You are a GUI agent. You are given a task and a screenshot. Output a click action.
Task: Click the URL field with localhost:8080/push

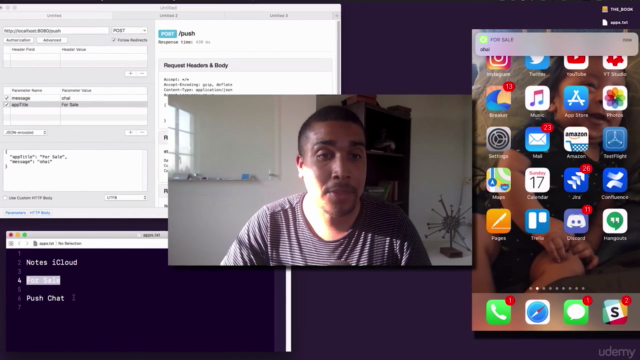(x=56, y=31)
